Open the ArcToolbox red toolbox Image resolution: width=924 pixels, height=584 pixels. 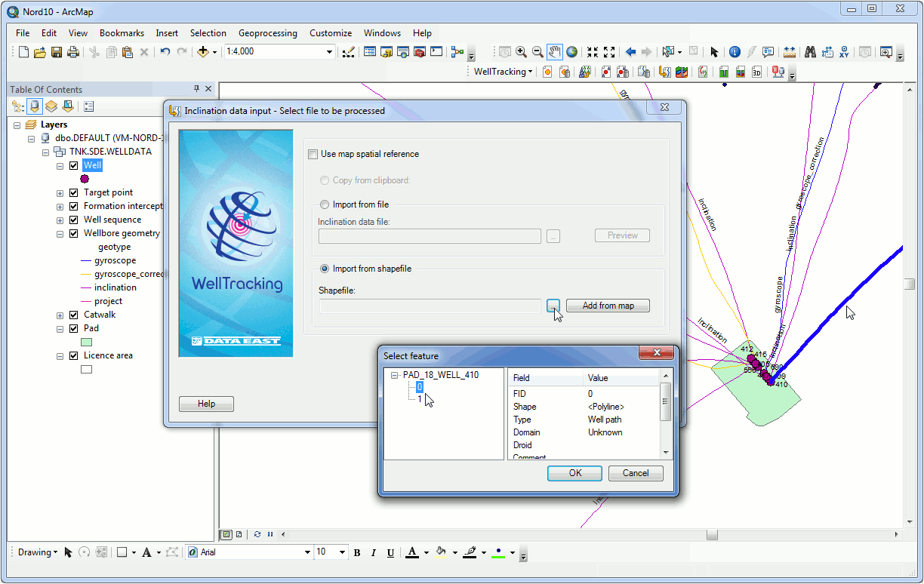pos(420,52)
